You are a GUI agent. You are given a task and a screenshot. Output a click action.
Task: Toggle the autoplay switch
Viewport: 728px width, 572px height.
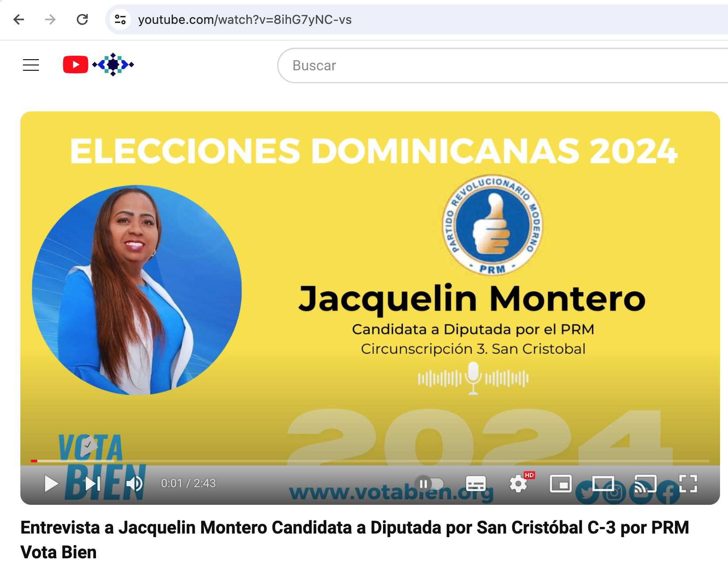(x=429, y=484)
